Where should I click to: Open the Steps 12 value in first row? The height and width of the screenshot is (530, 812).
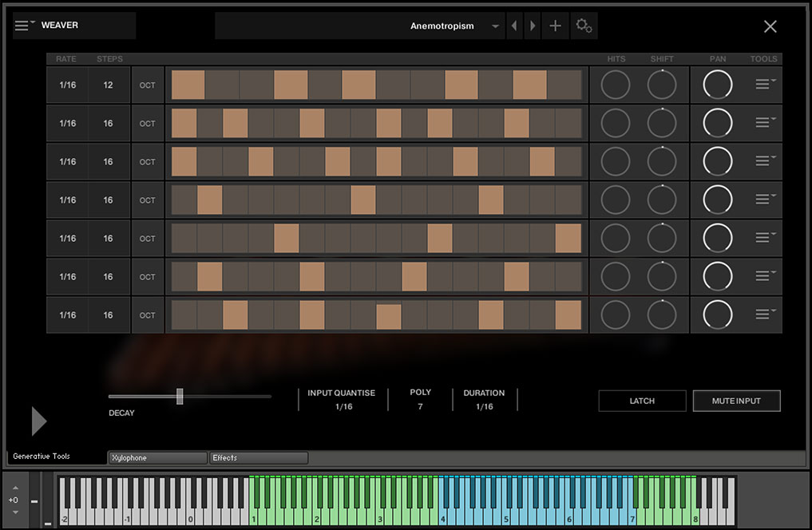109,85
